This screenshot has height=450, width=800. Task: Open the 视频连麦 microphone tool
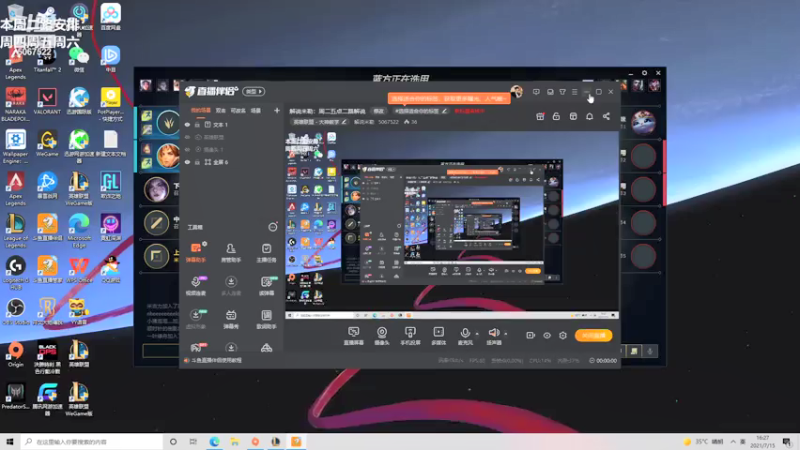(196, 285)
